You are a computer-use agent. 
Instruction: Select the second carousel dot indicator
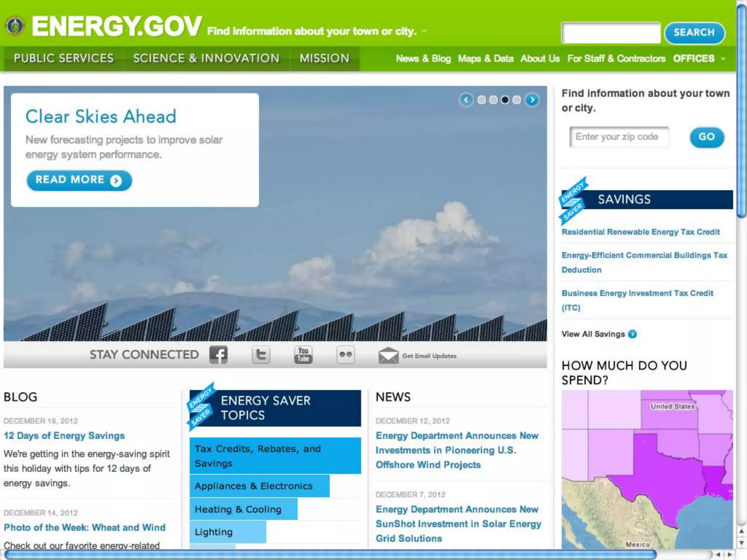pos(493,100)
